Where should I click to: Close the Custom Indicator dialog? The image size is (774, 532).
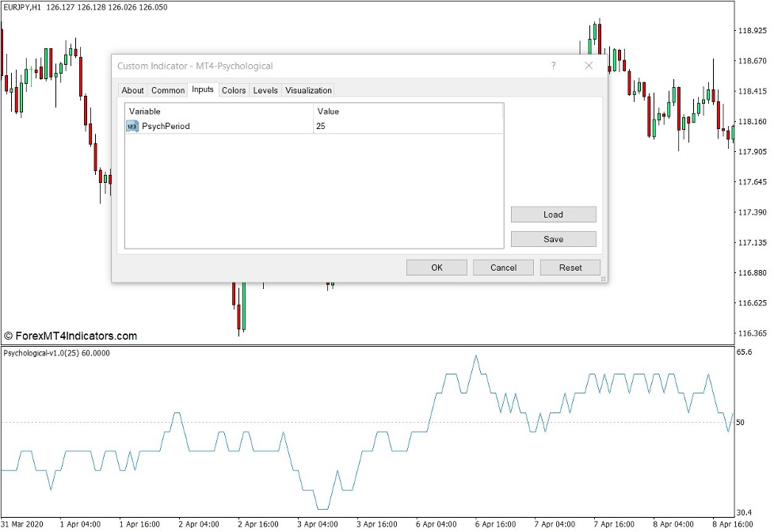click(589, 66)
